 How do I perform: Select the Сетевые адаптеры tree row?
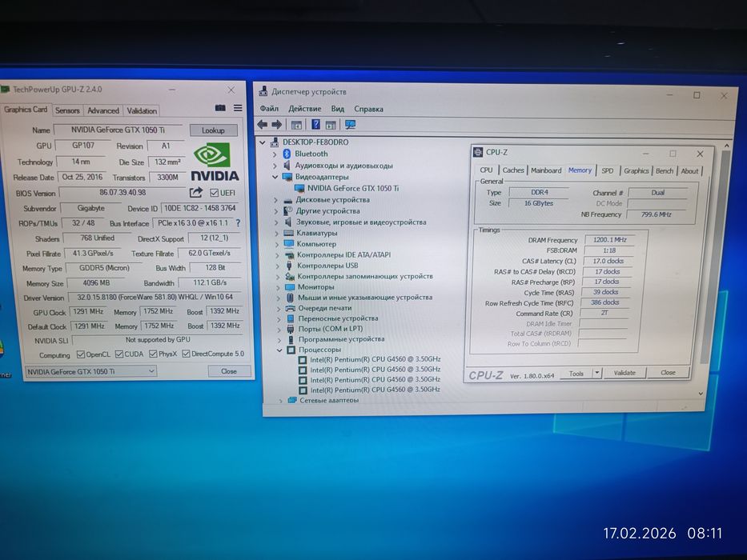(x=329, y=401)
